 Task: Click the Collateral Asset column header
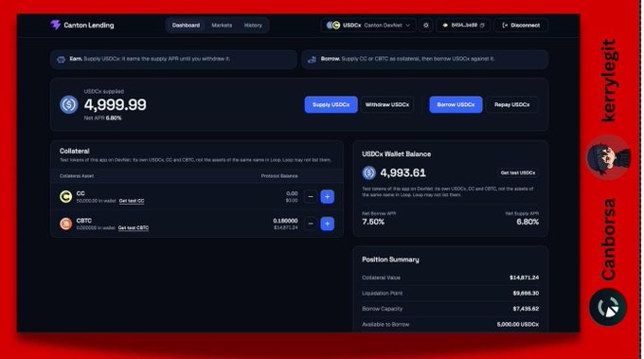pyautogui.click(x=77, y=176)
